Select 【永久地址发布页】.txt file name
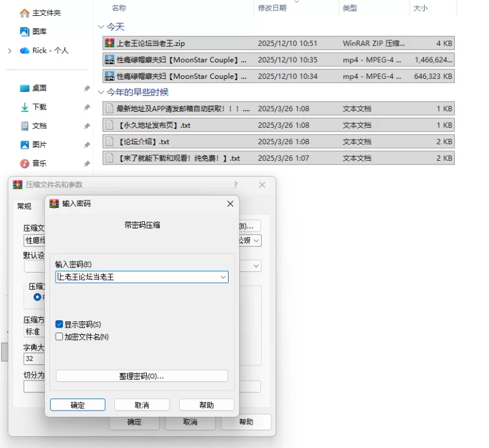The width and height of the screenshot is (489, 448). point(154,125)
